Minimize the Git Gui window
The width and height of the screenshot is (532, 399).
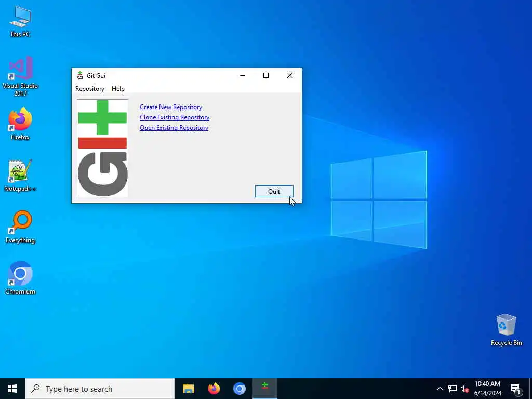pyautogui.click(x=243, y=75)
